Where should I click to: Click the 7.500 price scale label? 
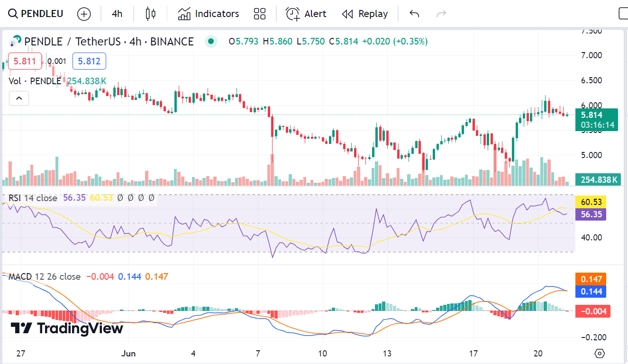tap(592, 31)
